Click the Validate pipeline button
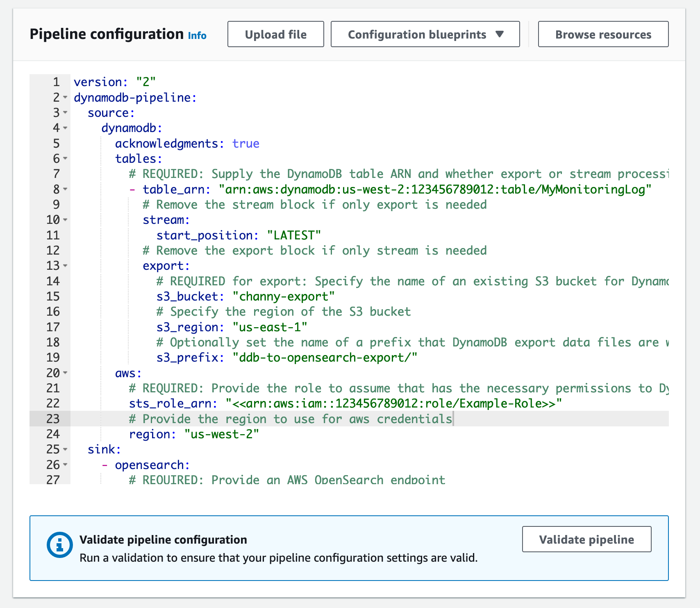Viewport: 700px width, 608px height. [586, 540]
